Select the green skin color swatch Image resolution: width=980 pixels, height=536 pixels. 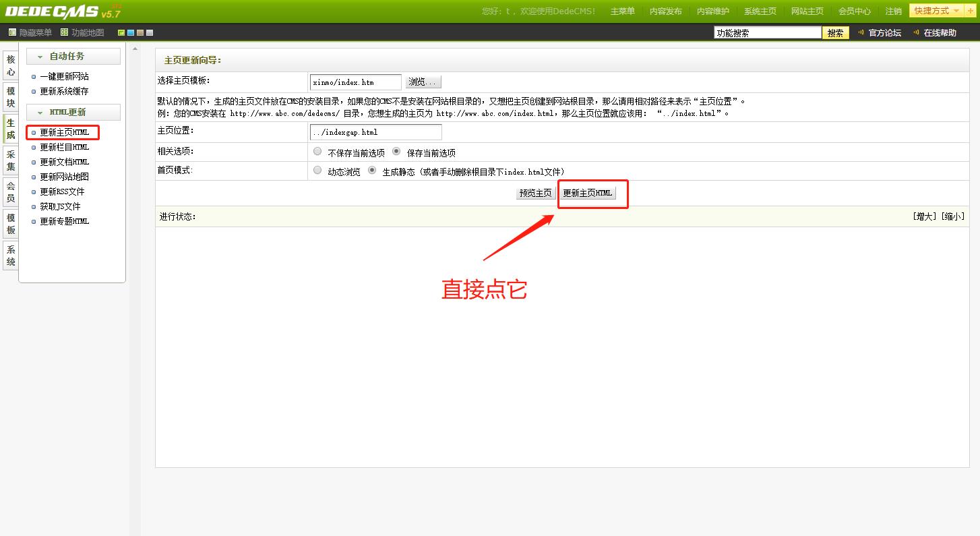[x=121, y=32]
